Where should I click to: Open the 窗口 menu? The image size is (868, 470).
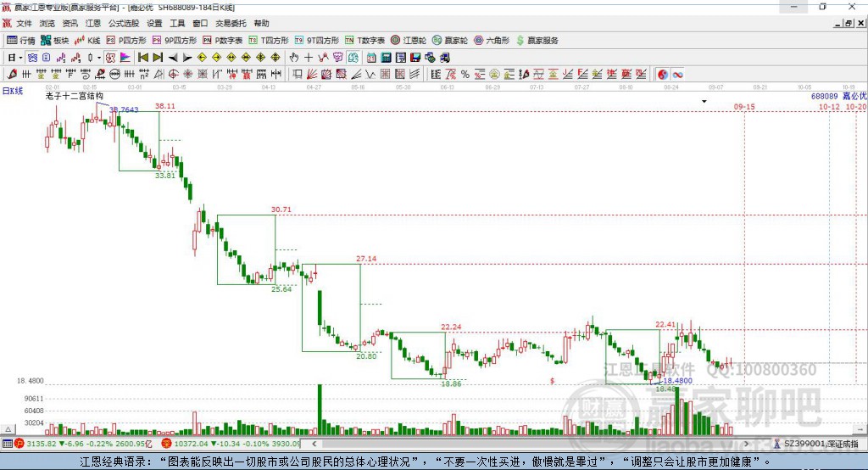[x=200, y=23]
